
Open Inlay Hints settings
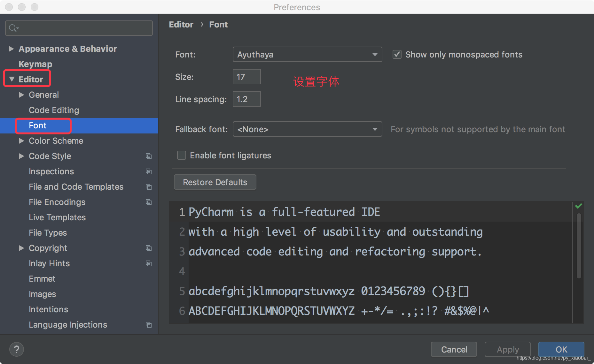tap(49, 263)
